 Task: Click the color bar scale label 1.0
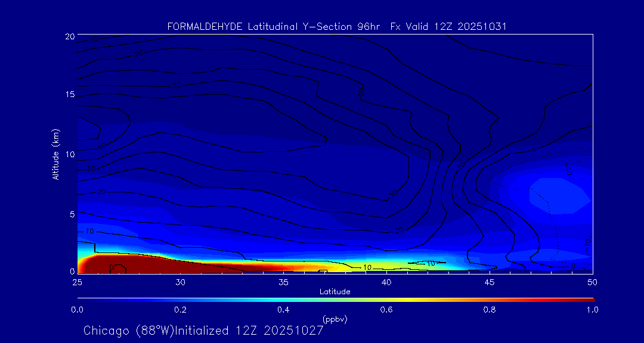coord(592,310)
